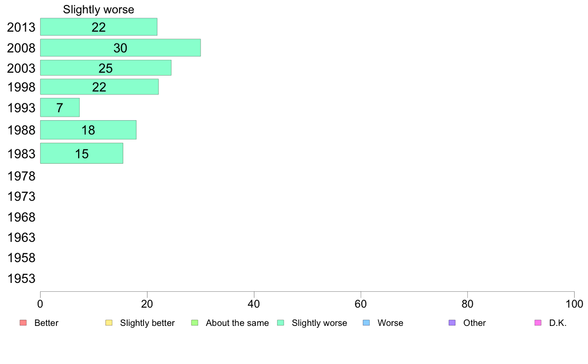Click the Slightly worse chart title
Image resolution: width=588 pixels, height=364 pixels.
(x=98, y=9)
